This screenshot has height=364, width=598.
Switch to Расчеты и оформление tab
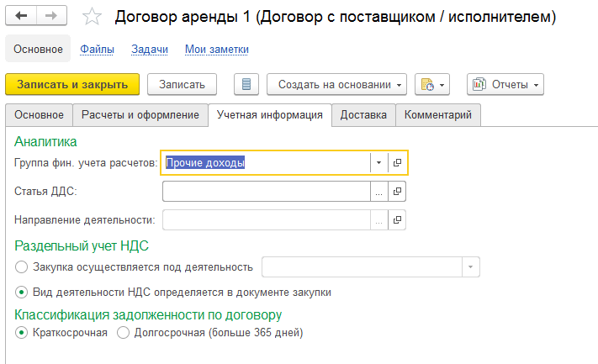[140, 115]
